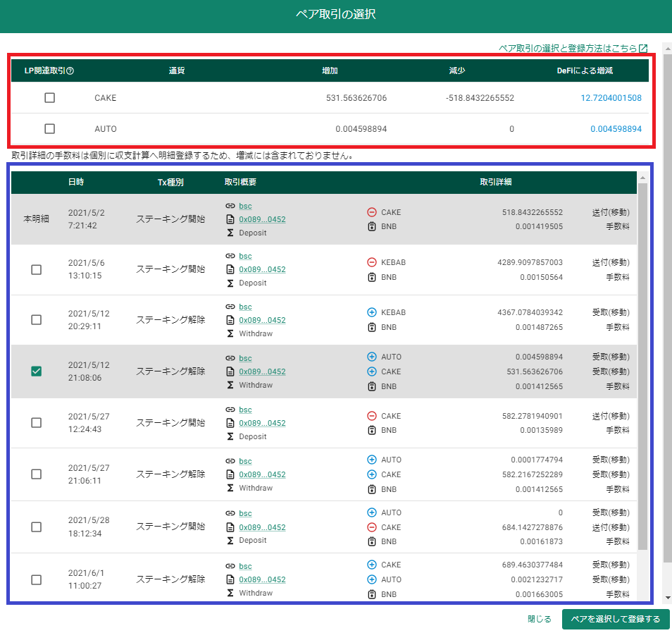Click the 取引概要 column header
This screenshot has width=672, height=633.
(x=240, y=182)
